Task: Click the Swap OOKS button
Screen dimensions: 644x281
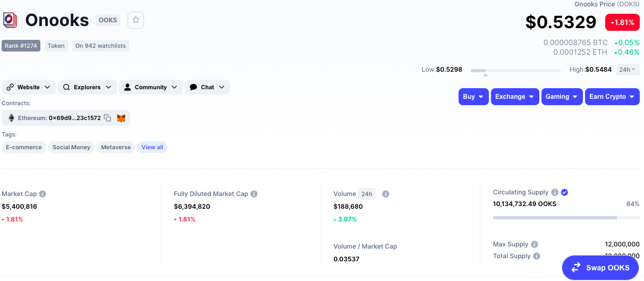Action: [x=600, y=268]
